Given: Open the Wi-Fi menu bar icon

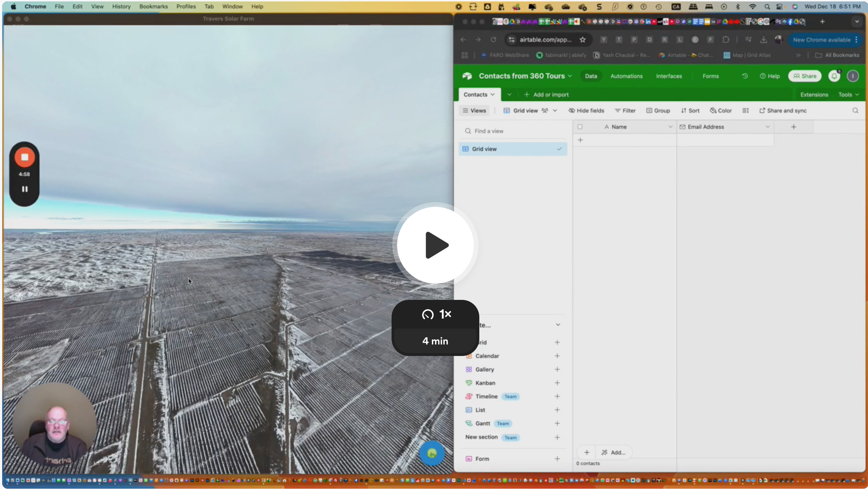Looking at the screenshot, I should [x=752, y=6].
